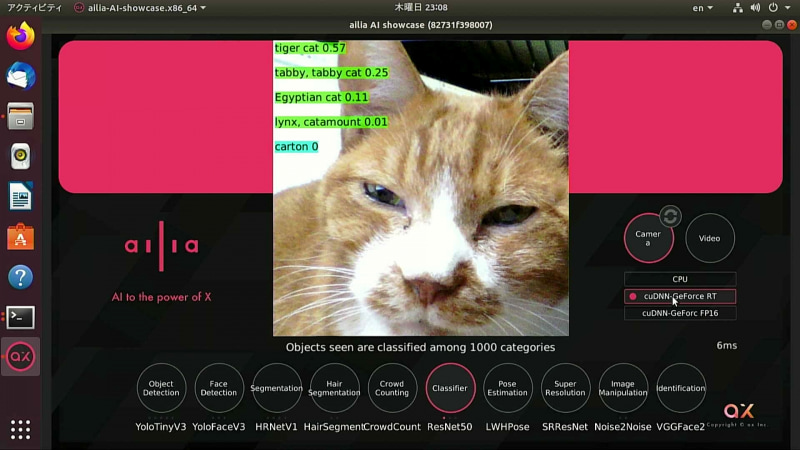Switch to Object Detection mode

click(161, 388)
